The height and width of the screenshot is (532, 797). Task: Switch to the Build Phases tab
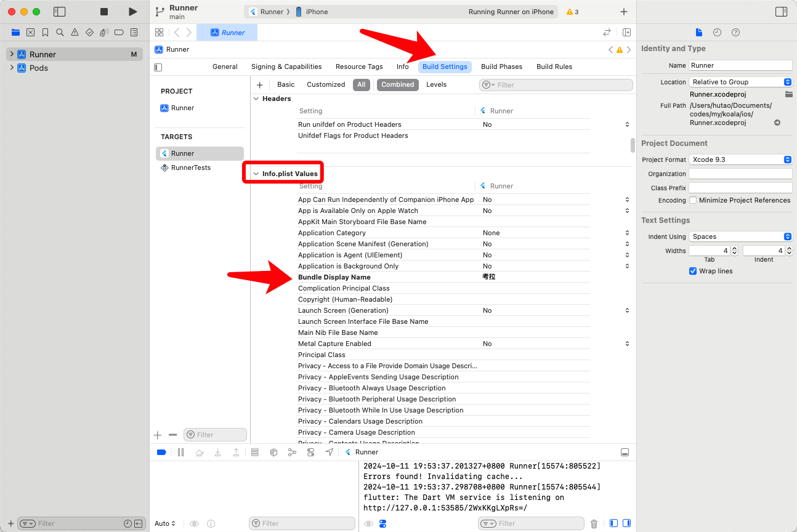pyautogui.click(x=501, y=66)
